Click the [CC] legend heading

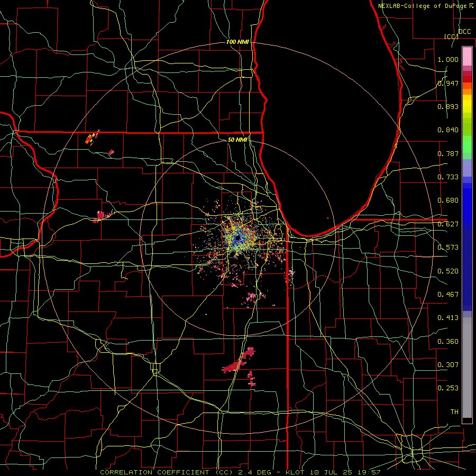[x=451, y=36]
